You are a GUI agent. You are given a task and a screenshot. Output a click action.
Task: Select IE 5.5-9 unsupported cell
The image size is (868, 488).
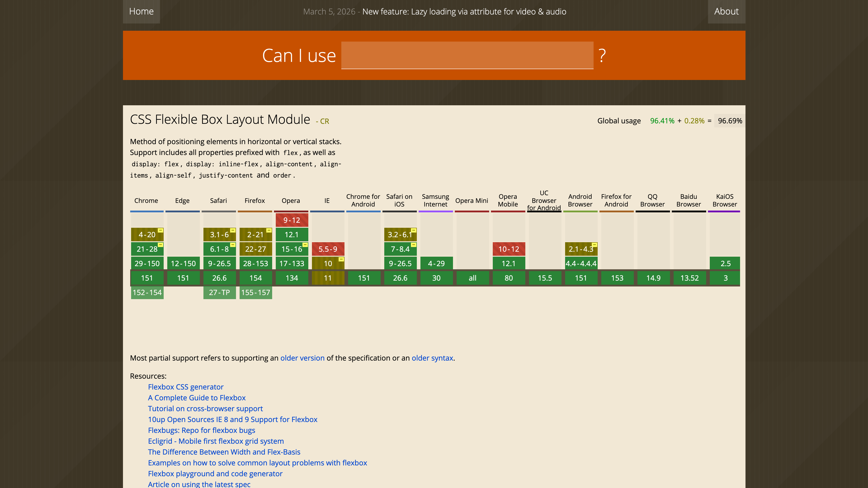[x=328, y=249]
